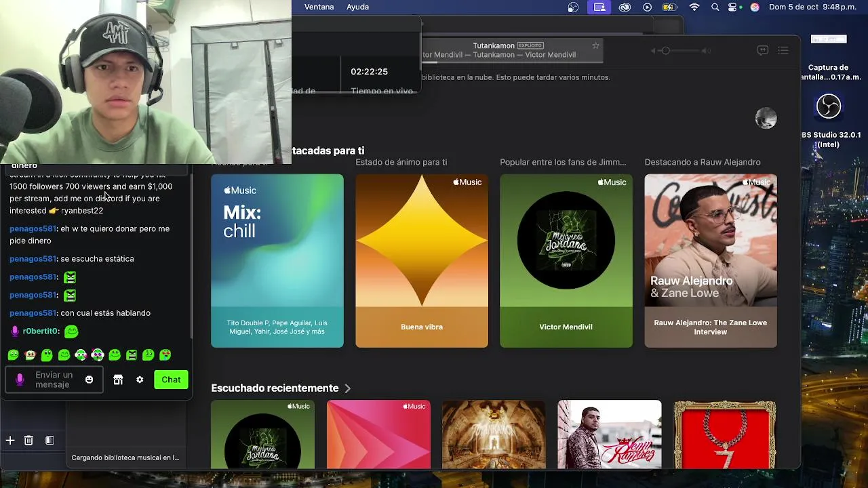Viewport: 868px width, 488px height.
Task: Open the Ayuda menu
Action: point(357,7)
